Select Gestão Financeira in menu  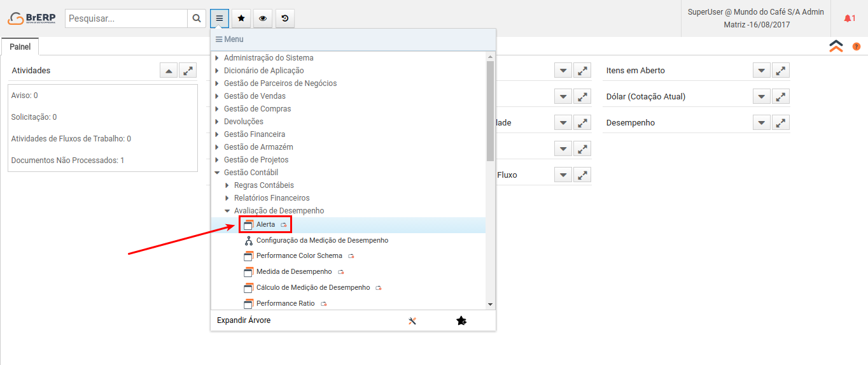pyautogui.click(x=255, y=134)
